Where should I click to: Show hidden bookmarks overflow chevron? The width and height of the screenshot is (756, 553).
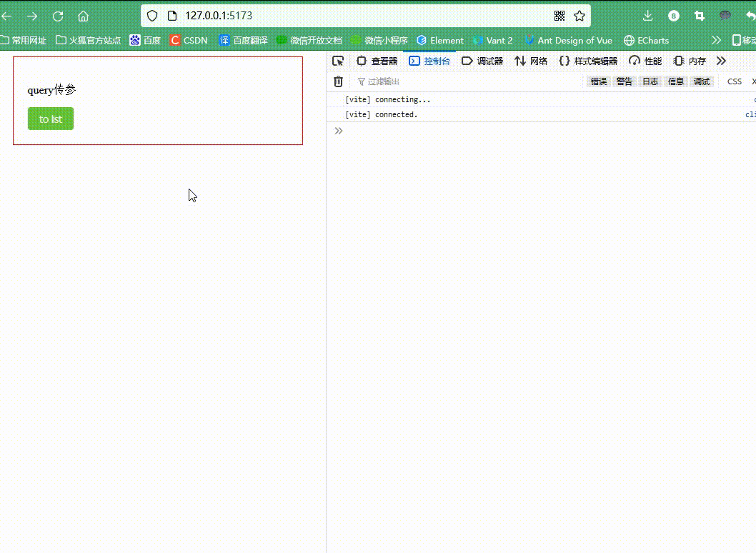point(716,40)
